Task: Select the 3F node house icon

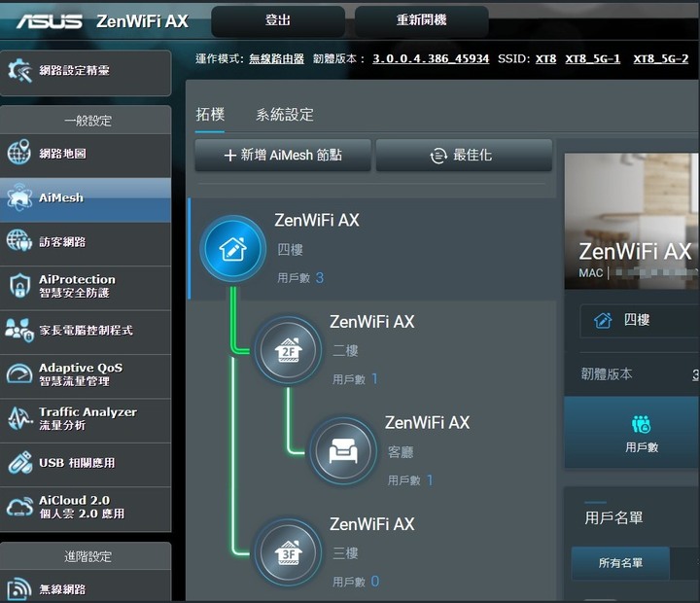Action: (289, 552)
